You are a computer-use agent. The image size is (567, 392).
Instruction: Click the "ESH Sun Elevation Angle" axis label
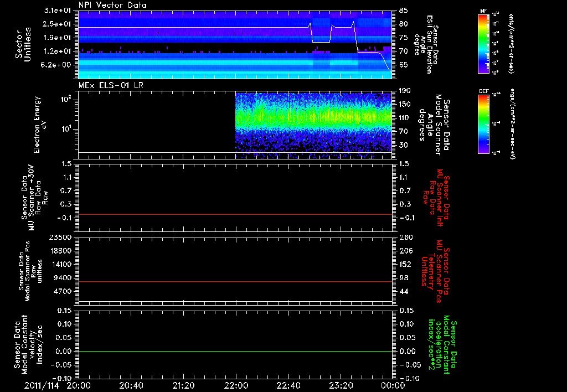coord(426,44)
